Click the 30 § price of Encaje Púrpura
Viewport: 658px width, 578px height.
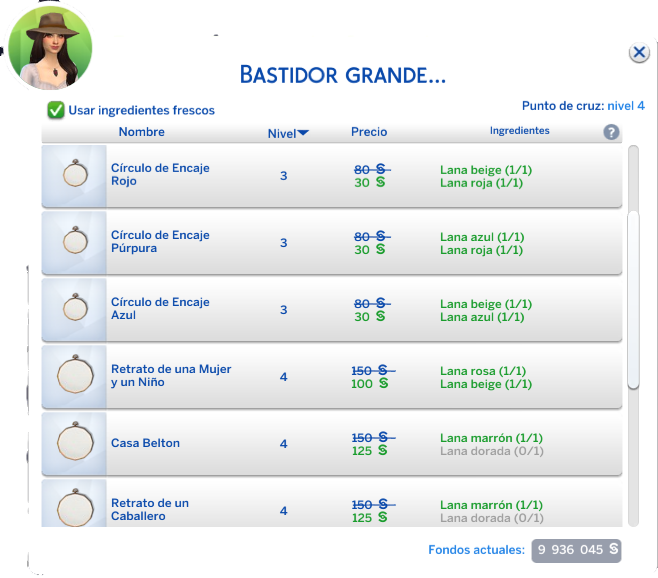[x=369, y=250]
